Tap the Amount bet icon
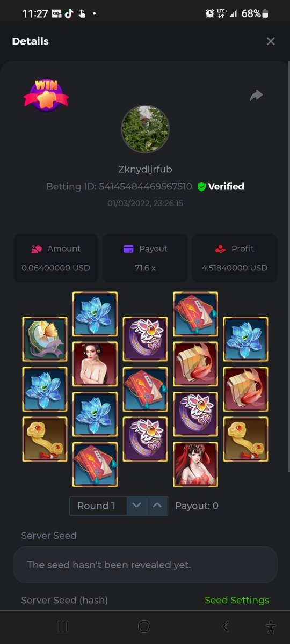 tap(37, 249)
